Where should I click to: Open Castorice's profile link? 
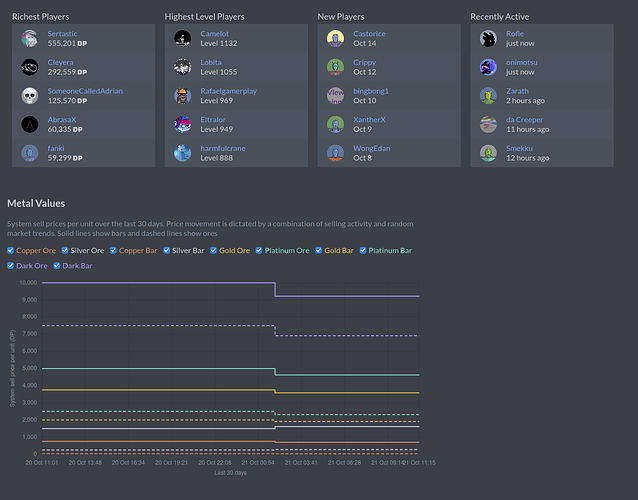point(369,34)
